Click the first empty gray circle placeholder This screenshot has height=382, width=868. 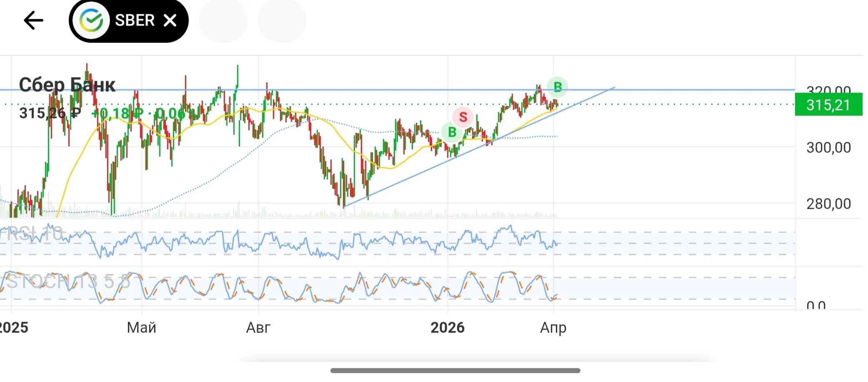(223, 20)
